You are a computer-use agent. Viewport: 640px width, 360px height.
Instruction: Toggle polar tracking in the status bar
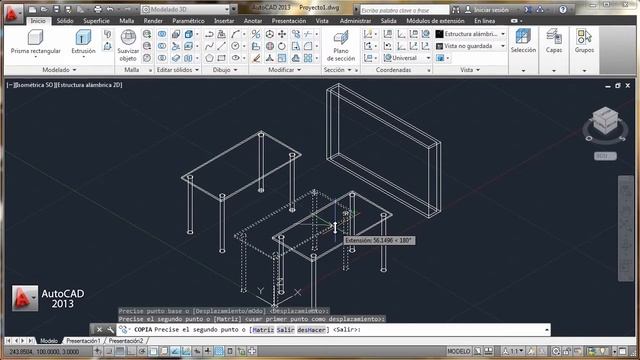pyautogui.click(x=142, y=351)
